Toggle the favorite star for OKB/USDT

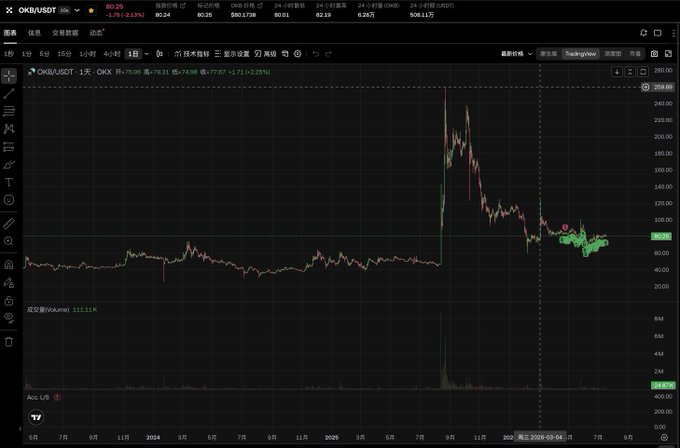(x=91, y=10)
